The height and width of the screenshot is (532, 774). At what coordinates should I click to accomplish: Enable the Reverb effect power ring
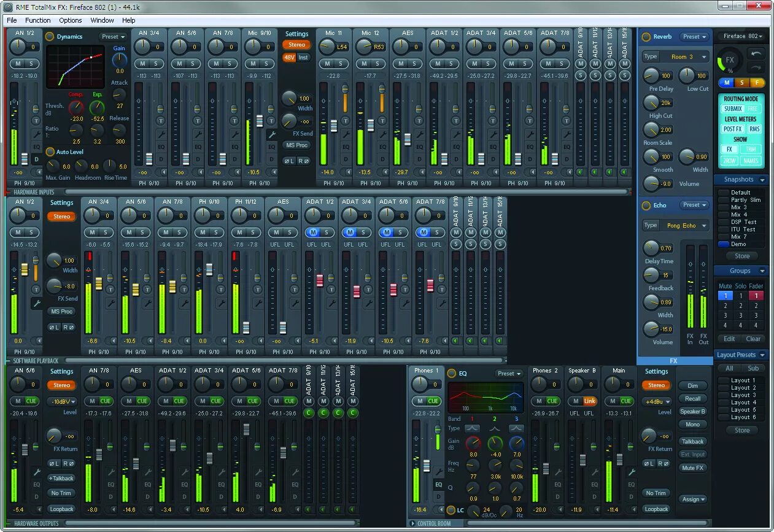[x=646, y=37]
